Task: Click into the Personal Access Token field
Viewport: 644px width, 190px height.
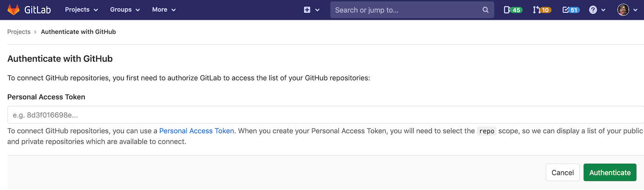Action: click(325, 115)
